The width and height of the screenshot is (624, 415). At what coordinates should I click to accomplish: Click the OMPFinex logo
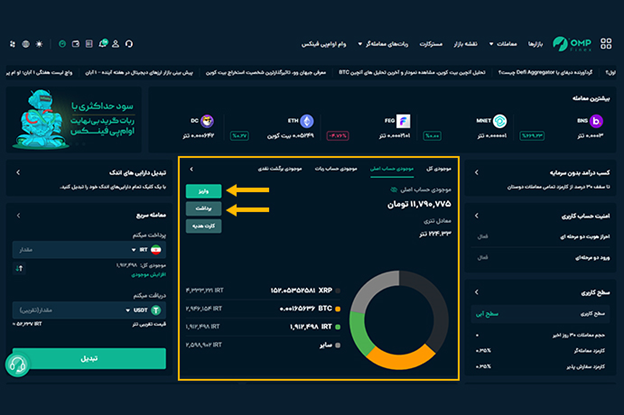click(x=572, y=44)
